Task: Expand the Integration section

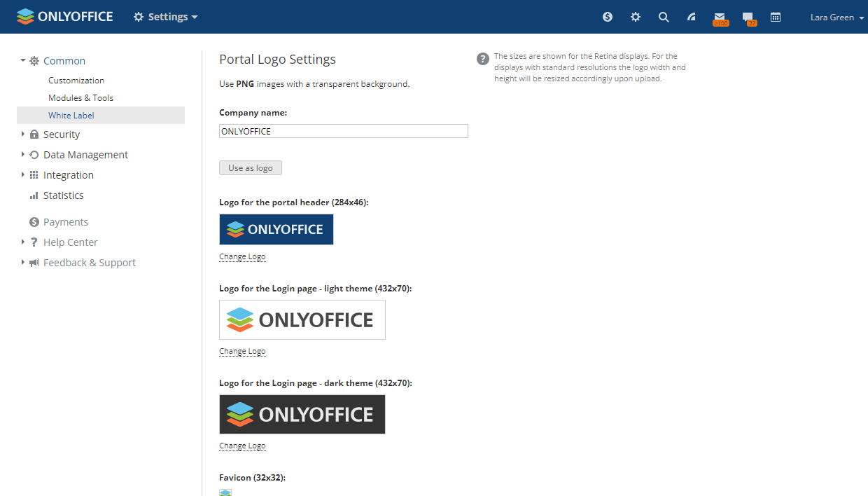Action: [x=68, y=175]
